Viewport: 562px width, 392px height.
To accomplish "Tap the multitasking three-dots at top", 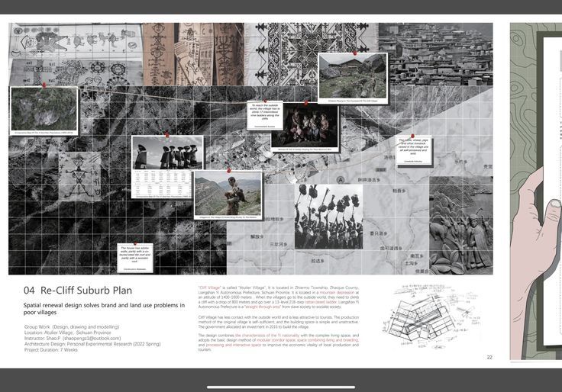I will 280,6.
